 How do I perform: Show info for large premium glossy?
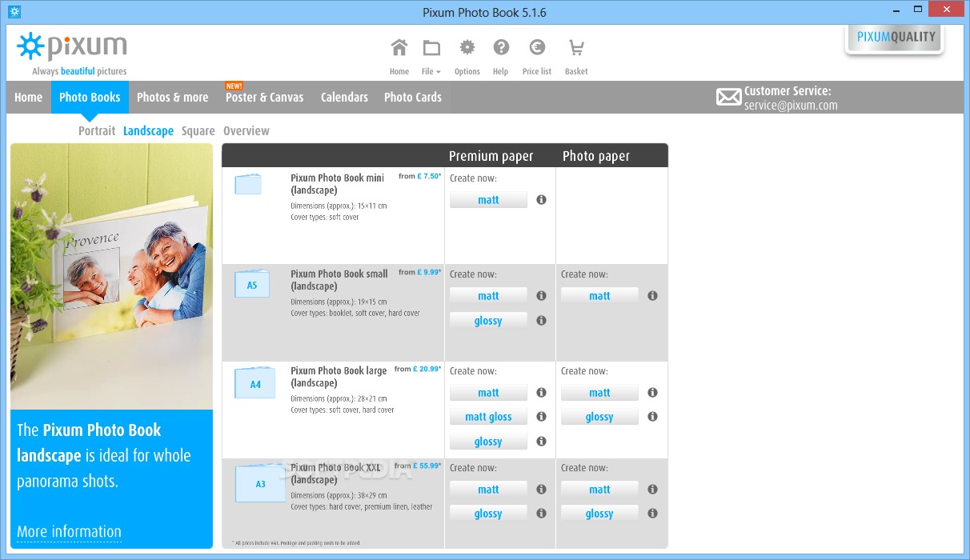point(541,442)
